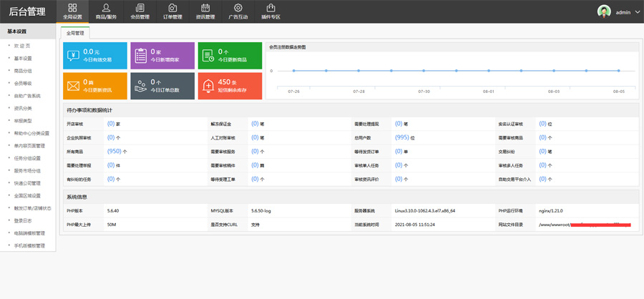The height and width of the screenshot is (299, 644).
Task: Select the 订单管理 camera icon
Action: point(172,8)
